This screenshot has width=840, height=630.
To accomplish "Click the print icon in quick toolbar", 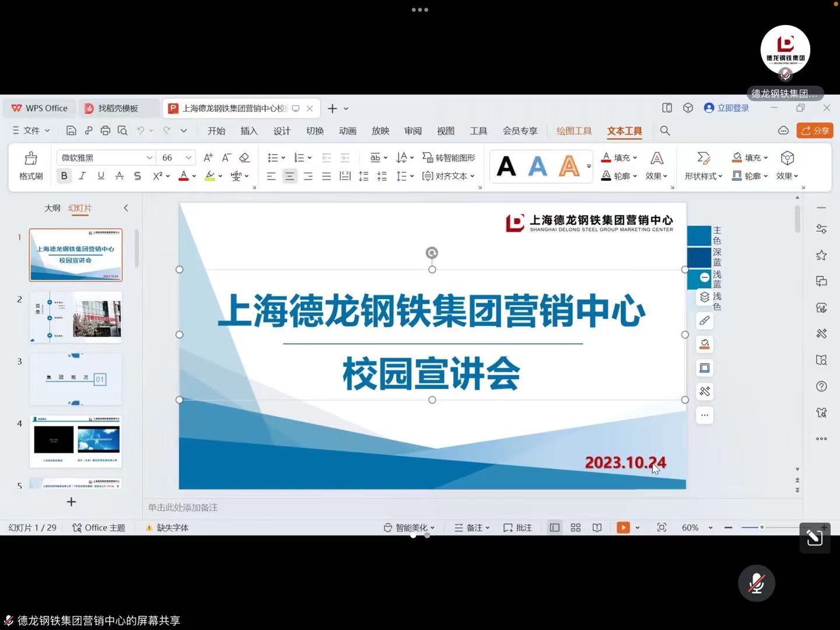I will [x=105, y=131].
